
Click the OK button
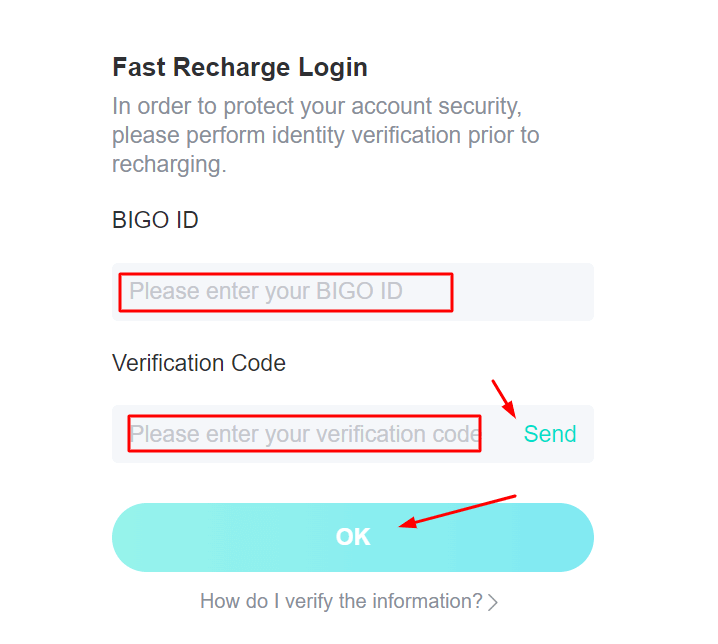(x=352, y=537)
